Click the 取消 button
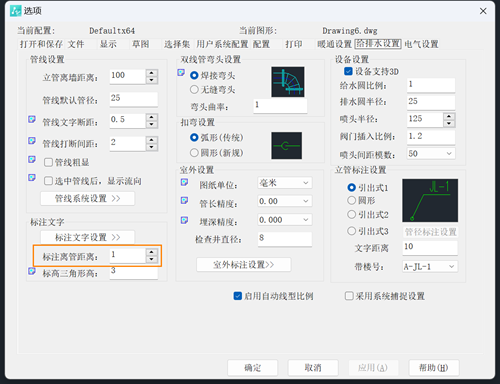Viewport: 500px width, 384px height. coord(313,368)
